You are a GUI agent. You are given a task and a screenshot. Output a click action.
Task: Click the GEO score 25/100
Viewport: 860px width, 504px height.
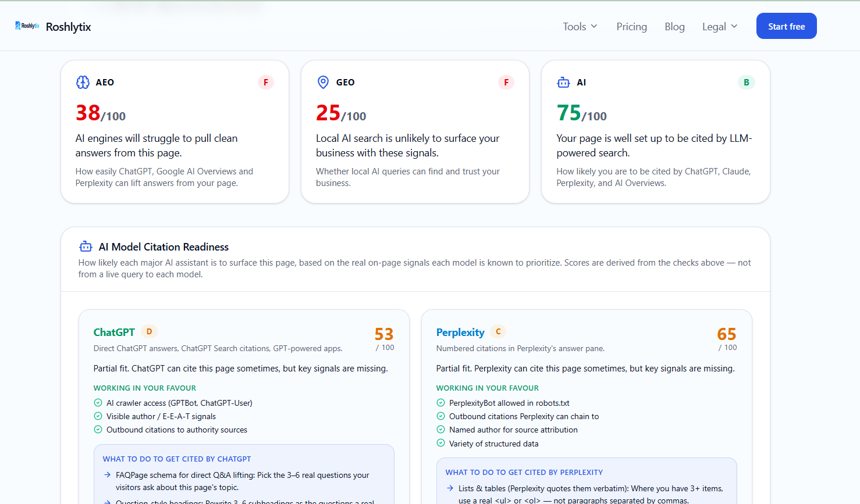point(341,113)
